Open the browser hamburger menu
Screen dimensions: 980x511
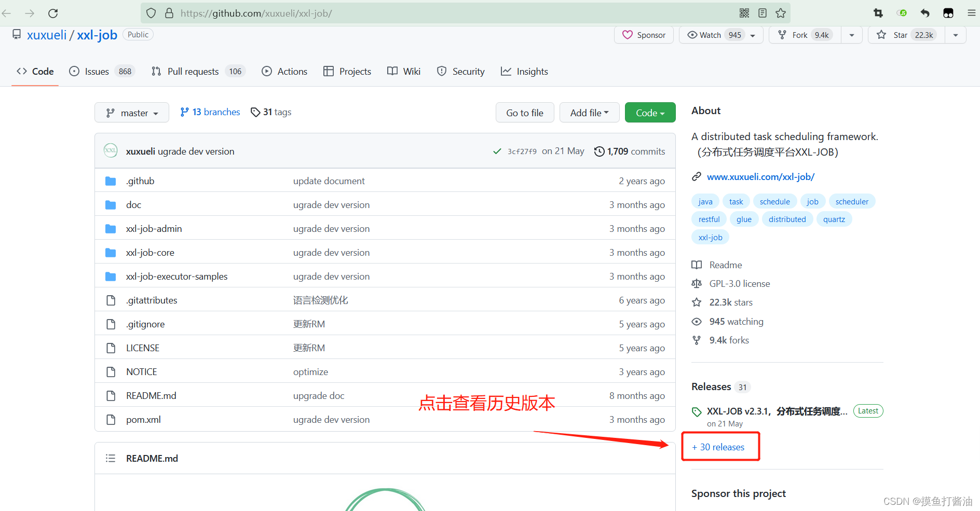972,13
